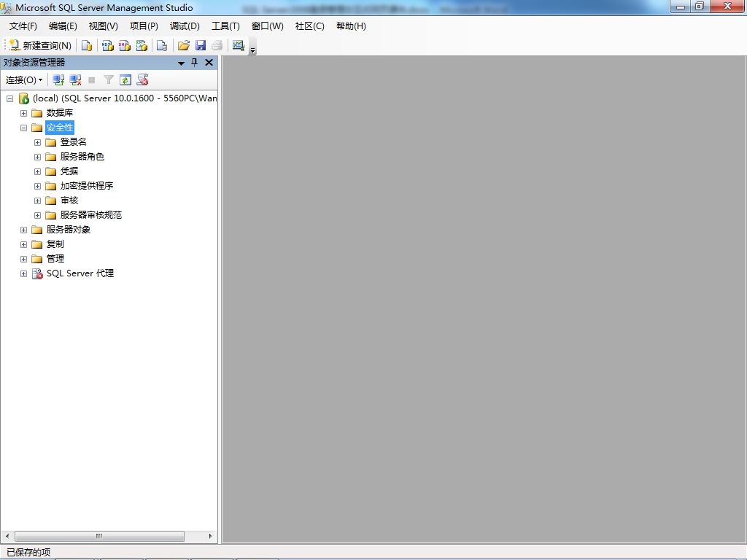This screenshot has width=747, height=560.
Task: Click the SQL Server Compact Query icon
Action: [x=162, y=45]
